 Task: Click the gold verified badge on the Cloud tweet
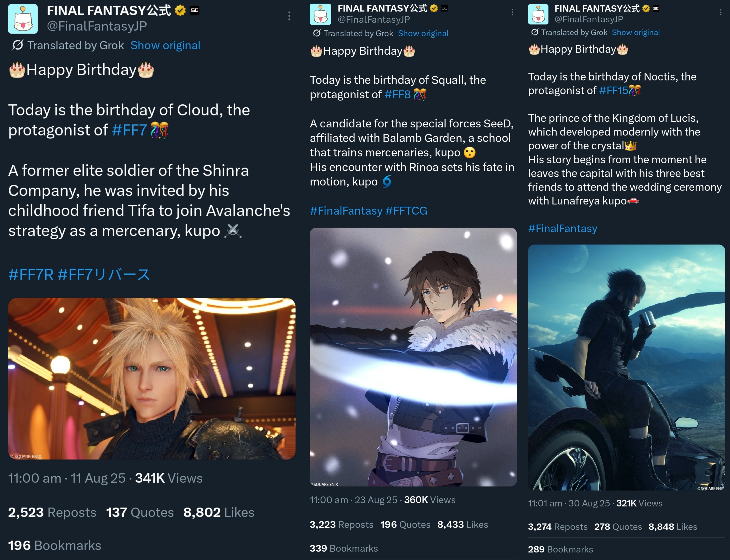pyautogui.click(x=180, y=10)
